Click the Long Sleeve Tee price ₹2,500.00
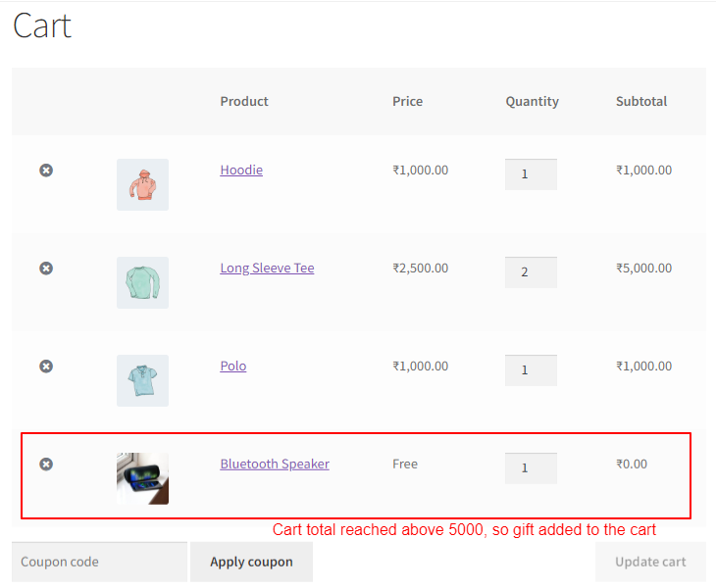 click(421, 269)
